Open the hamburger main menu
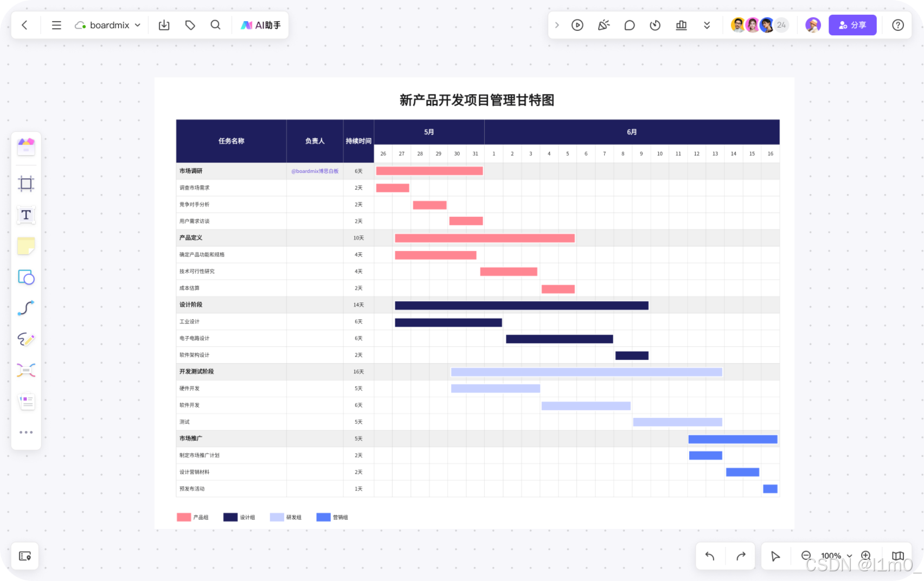The image size is (924, 581). (x=56, y=25)
